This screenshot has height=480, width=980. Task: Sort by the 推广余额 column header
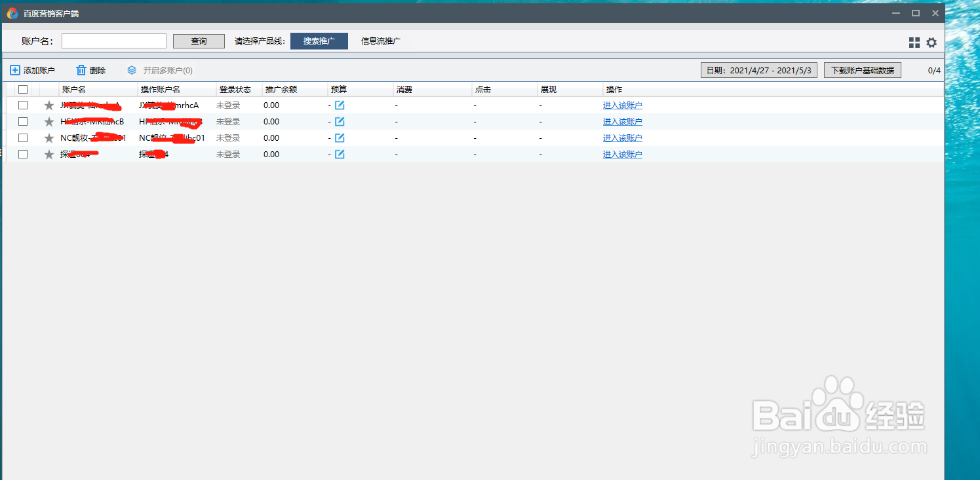(295, 89)
